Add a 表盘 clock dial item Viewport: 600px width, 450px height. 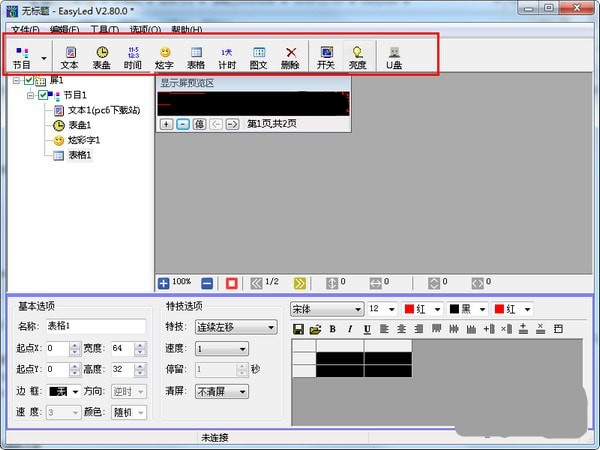(102, 57)
